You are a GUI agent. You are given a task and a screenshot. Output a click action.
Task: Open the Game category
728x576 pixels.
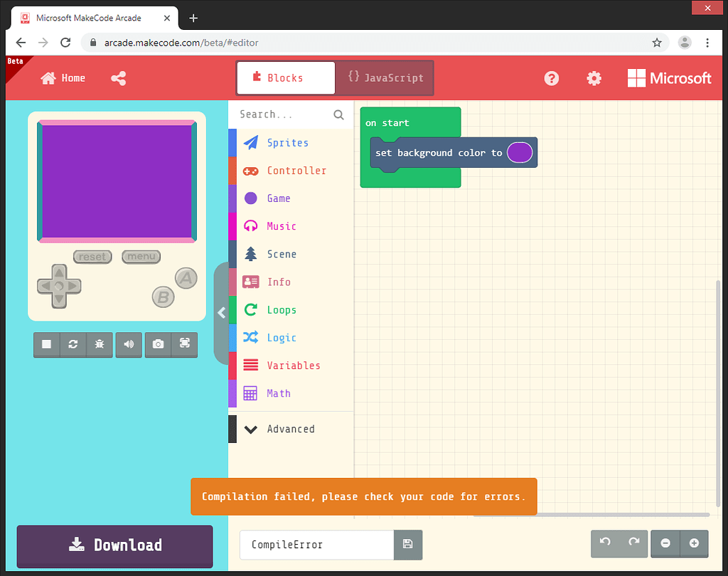coord(291,198)
